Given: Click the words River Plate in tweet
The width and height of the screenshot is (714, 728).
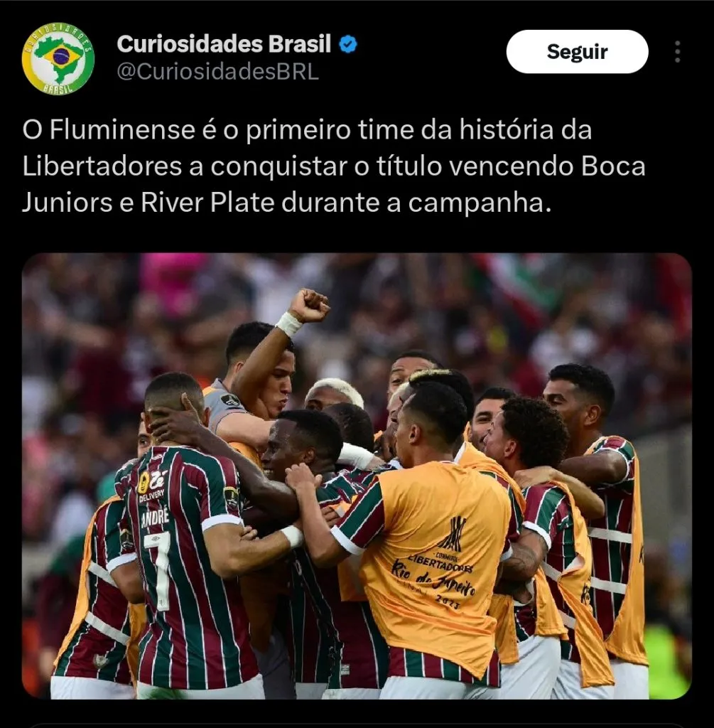Looking at the screenshot, I should [207, 203].
